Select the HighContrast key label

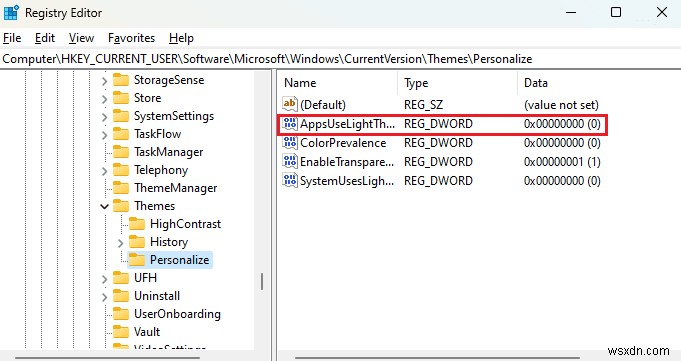click(x=185, y=224)
